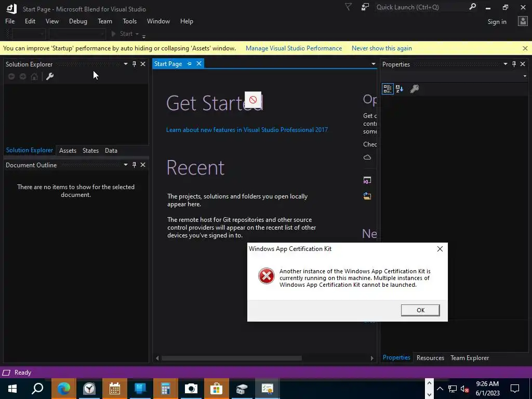Open the Start button dropdown arrow
This screenshot has height=399, width=532.
click(137, 34)
